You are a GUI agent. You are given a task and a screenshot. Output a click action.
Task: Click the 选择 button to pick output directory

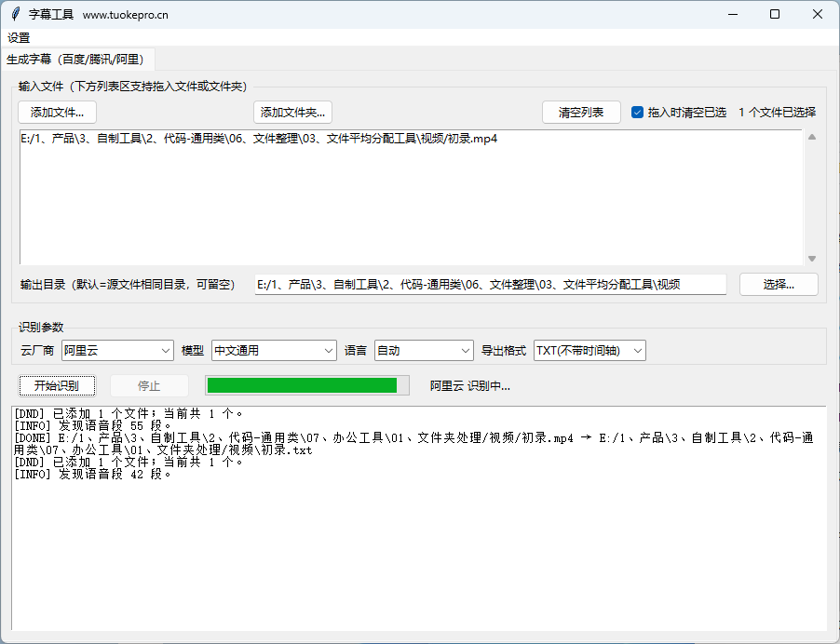(x=779, y=284)
